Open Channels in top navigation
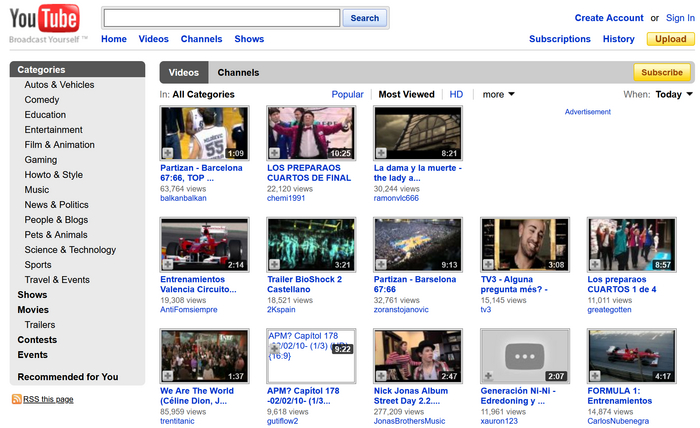Image resolution: width=700 pixels, height=428 pixels. pyautogui.click(x=201, y=39)
